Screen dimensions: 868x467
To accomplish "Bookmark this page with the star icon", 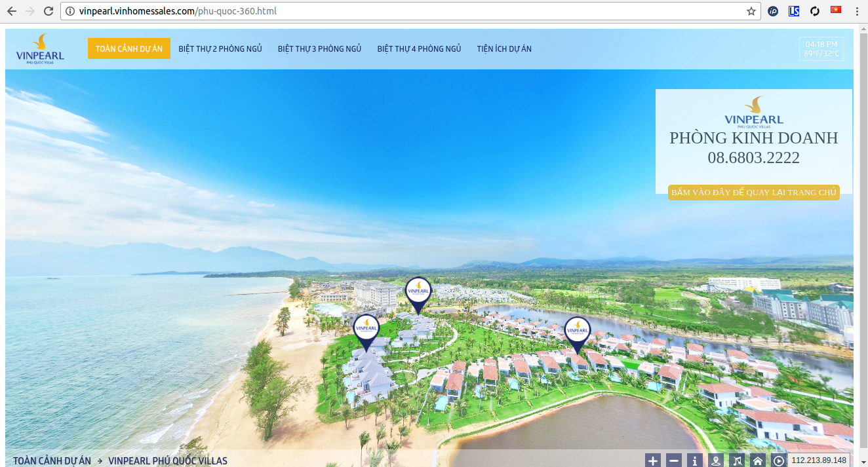I will point(751,11).
